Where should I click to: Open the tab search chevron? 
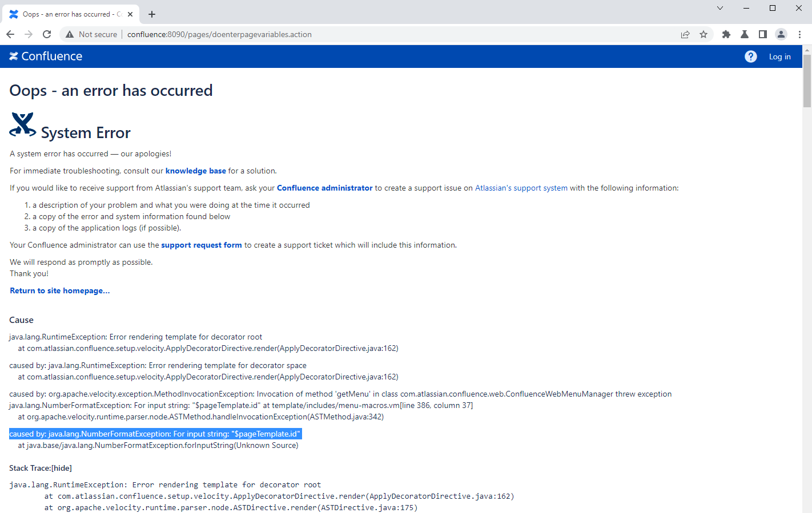720,8
